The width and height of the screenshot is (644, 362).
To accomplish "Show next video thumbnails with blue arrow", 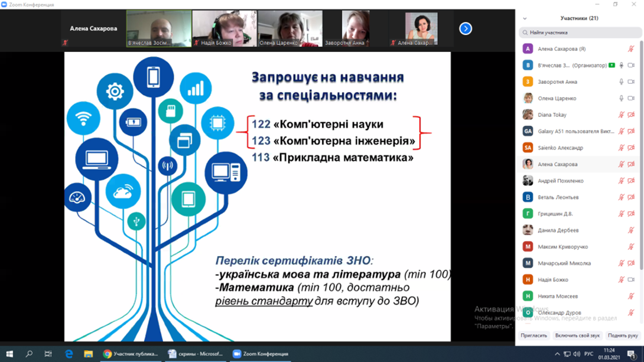I will tap(466, 28).
